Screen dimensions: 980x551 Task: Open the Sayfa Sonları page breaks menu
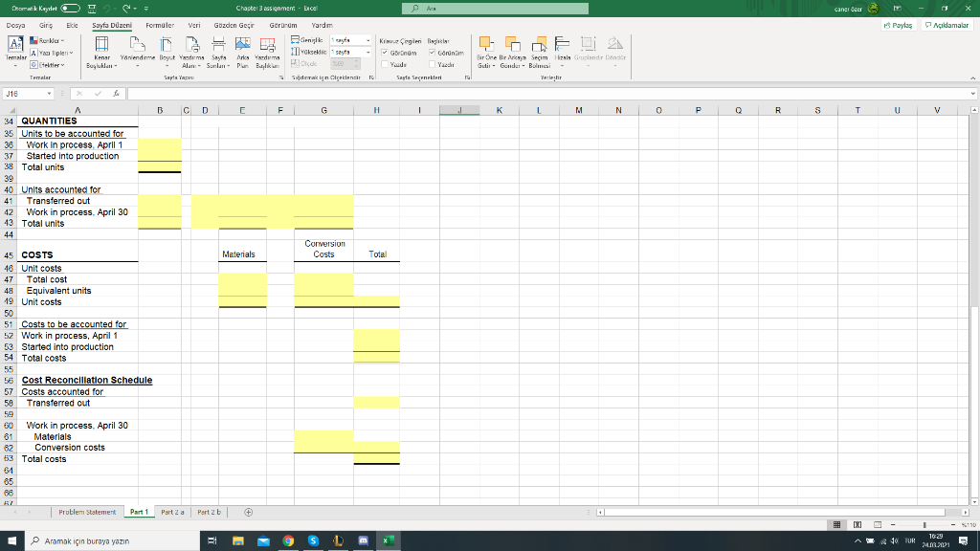[x=218, y=53]
